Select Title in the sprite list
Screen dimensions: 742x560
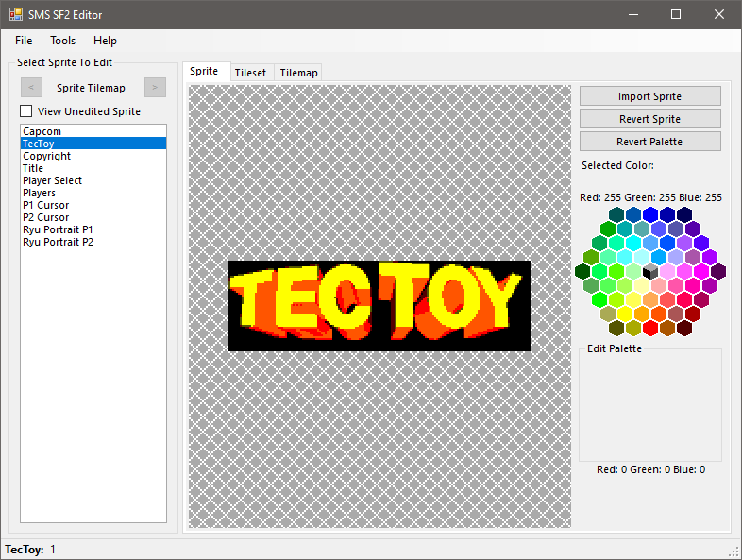[93, 168]
